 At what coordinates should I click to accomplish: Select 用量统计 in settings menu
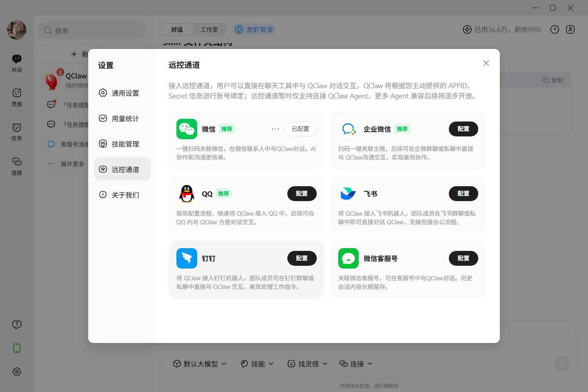point(122,118)
